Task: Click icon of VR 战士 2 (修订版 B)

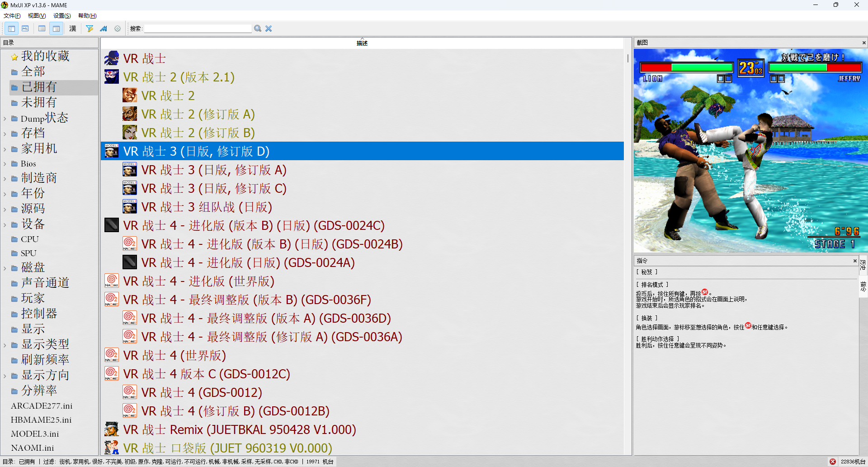Action: [x=130, y=133]
